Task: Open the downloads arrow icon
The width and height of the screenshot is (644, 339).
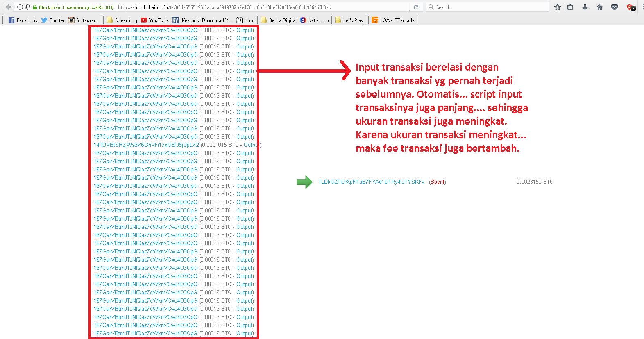Action: coord(585,7)
